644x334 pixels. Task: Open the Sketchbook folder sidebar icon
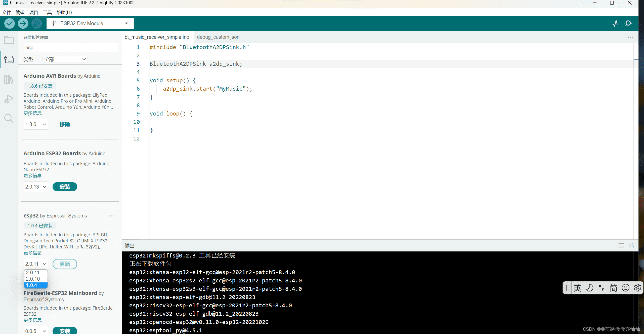click(9, 40)
